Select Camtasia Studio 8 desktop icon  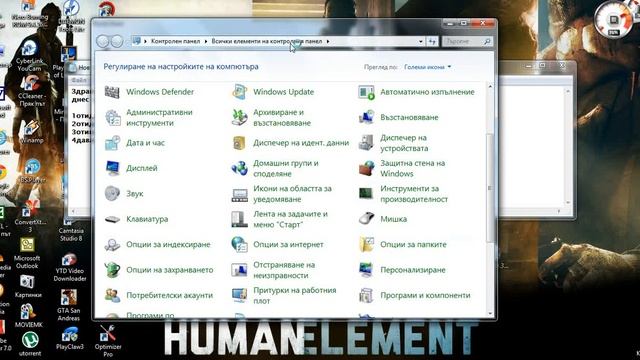point(71,231)
